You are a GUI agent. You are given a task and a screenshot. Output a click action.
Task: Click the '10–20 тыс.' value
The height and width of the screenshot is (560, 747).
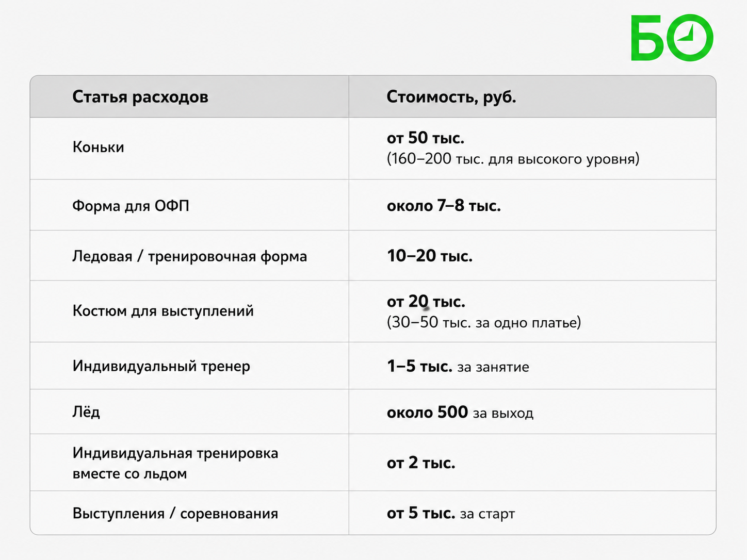tap(430, 256)
